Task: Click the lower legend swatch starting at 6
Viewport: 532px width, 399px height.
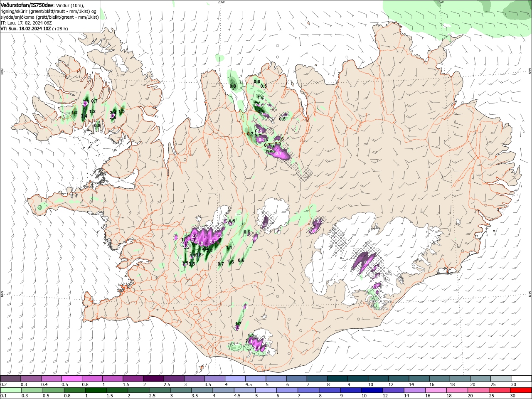Action: tap(286, 390)
